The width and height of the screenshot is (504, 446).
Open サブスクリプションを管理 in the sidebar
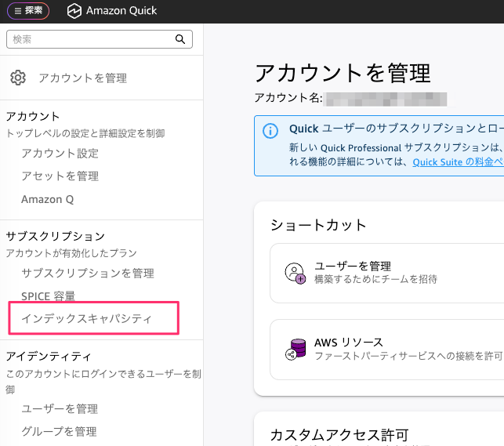(x=88, y=273)
